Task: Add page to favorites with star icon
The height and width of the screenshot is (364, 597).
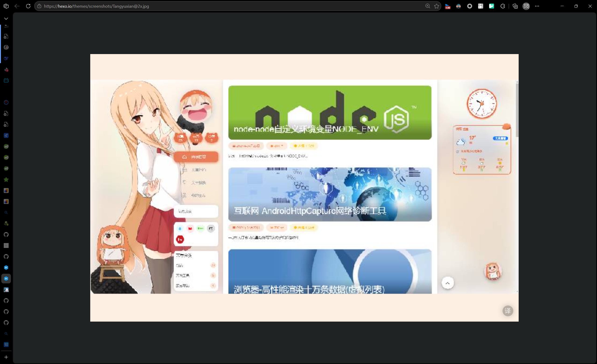Action: coord(437,6)
